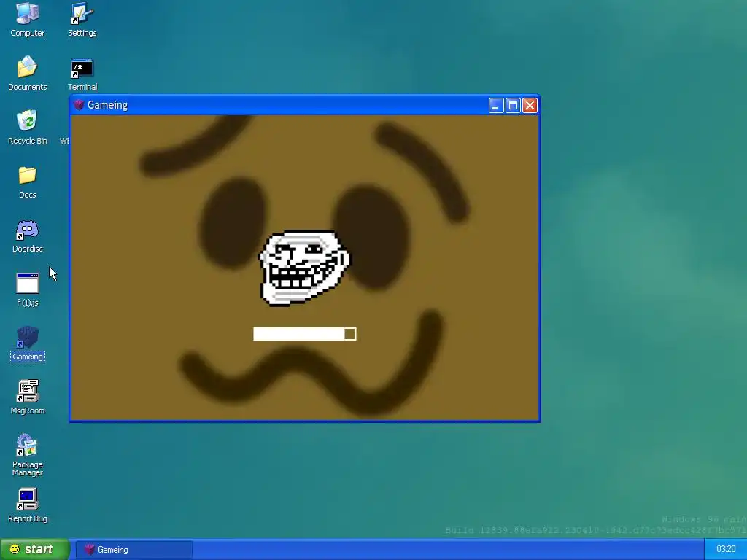Launch the Package Manager shortcut
Viewport: 747px width, 560px height.
27,454
